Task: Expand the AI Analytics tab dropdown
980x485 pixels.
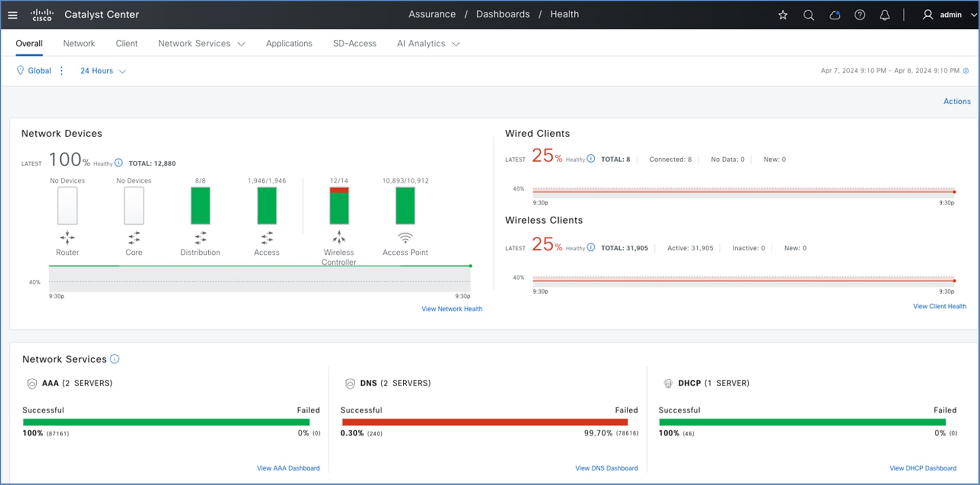Action: pos(456,44)
